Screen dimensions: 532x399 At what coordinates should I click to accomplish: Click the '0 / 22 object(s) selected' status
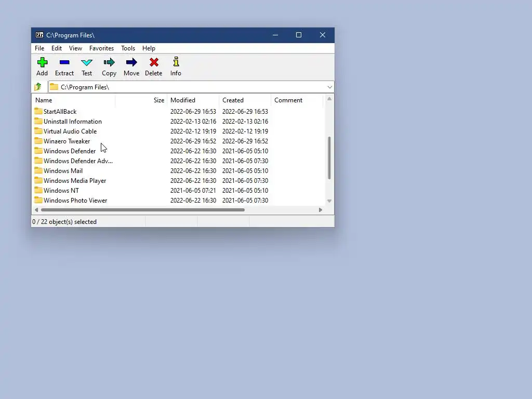point(64,221)
